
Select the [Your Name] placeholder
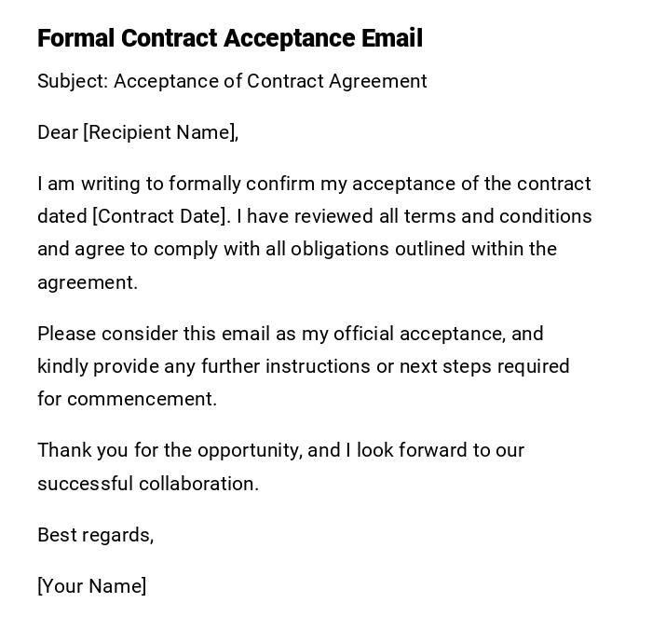[91, 586]
